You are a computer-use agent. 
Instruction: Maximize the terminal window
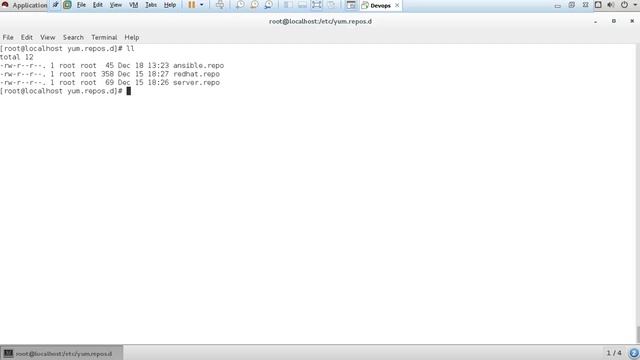point(613,21)
